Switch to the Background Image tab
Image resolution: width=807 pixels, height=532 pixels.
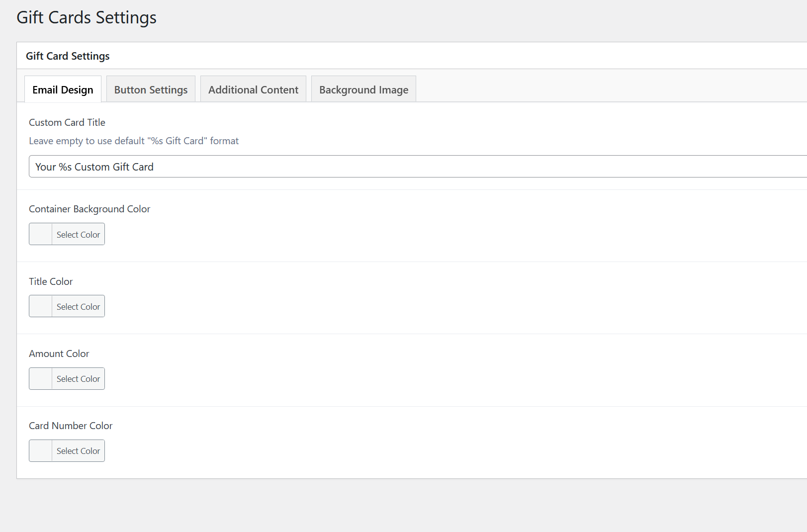click(363, 89)
